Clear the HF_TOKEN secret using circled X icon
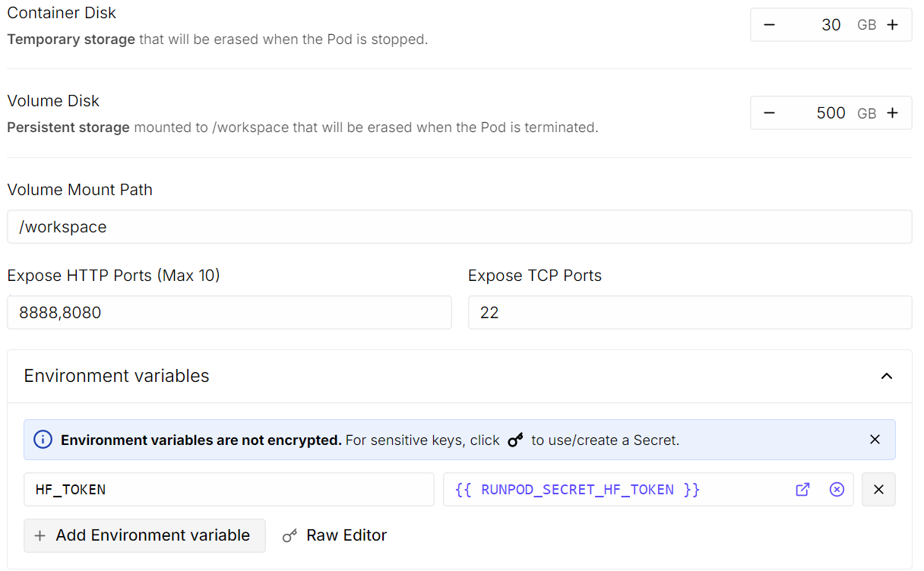The image size is (924, 571). [x=837, y=490]
